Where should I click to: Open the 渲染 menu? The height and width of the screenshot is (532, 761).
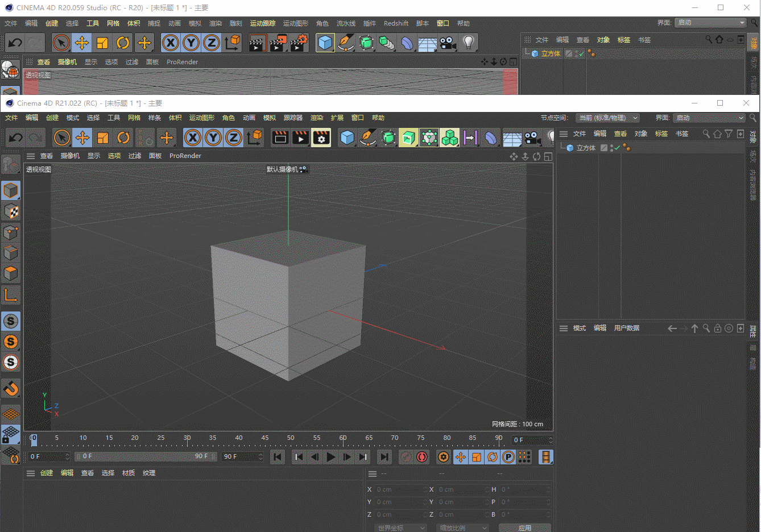317,118
